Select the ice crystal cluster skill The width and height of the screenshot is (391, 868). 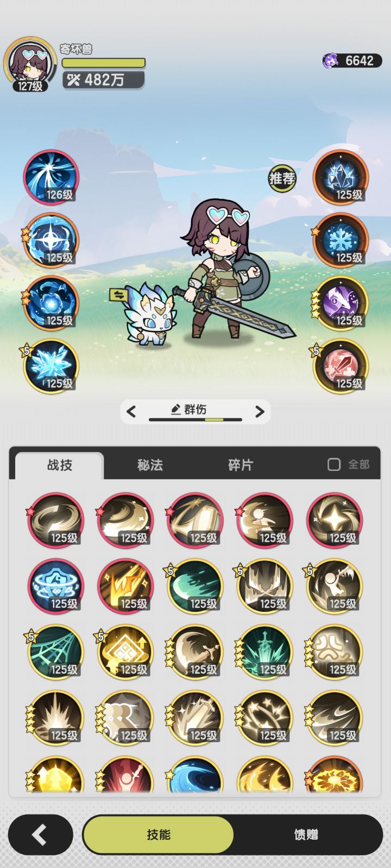tap(341, 177)
